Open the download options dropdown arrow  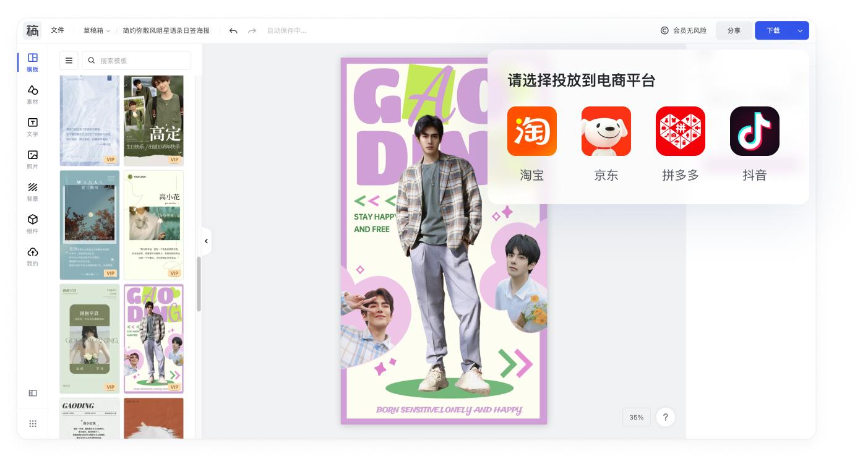coord(800,30)
